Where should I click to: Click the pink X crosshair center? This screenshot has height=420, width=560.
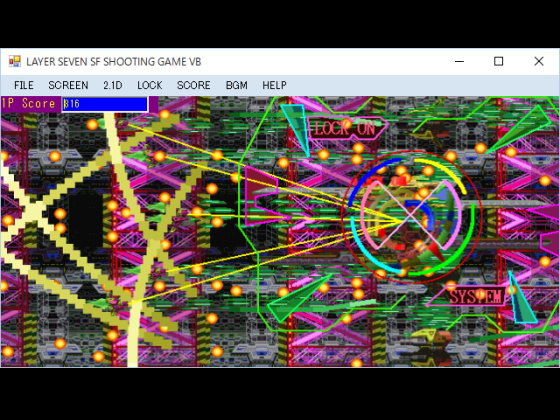(410, 215)
